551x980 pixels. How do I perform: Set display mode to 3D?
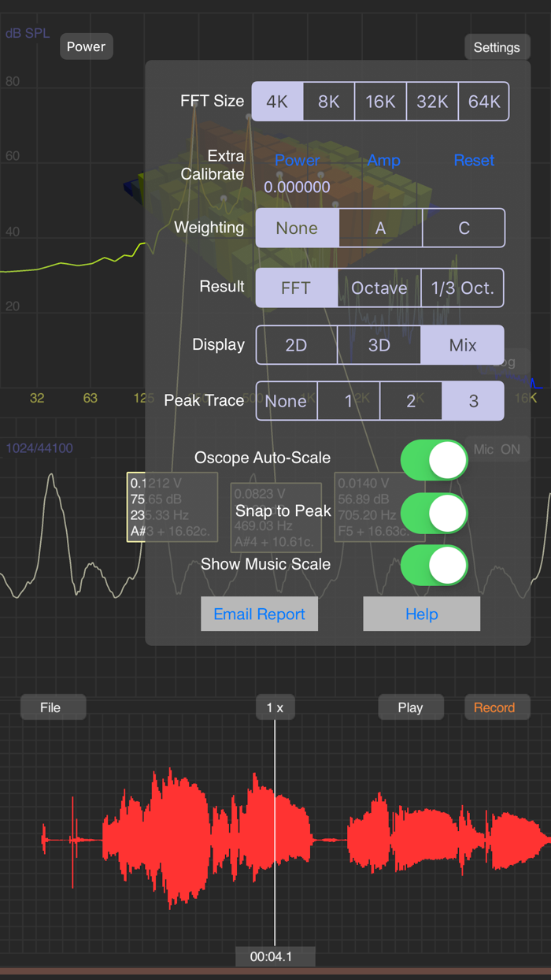379,344
